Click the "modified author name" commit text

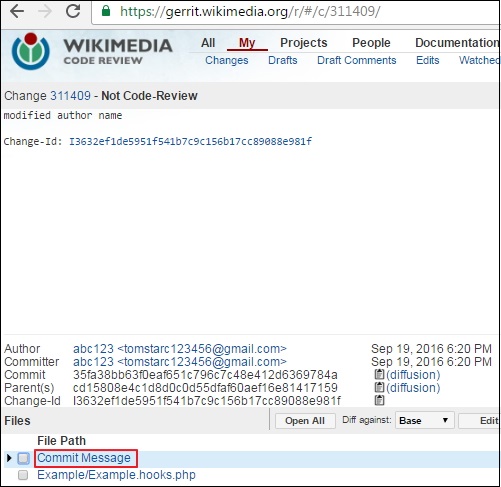click(63, 116)
